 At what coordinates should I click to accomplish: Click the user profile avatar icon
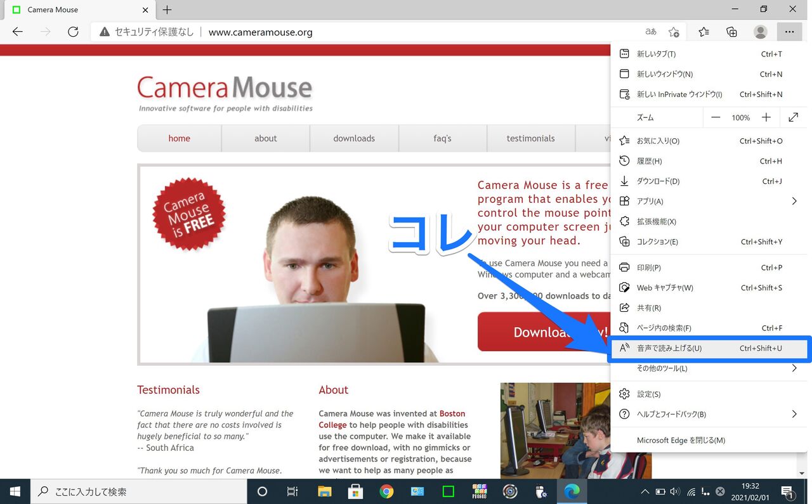760,32
